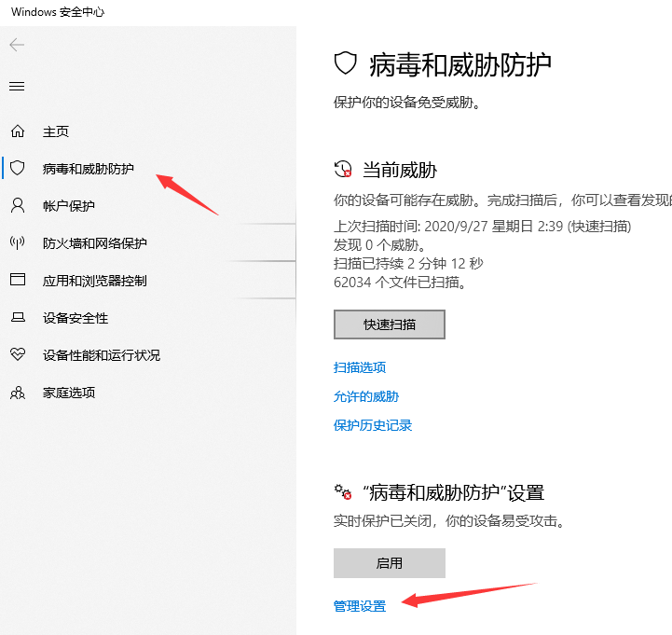This screenshot has width=672, height=635.
Task: Click the family icon for 家庭选项
Action: click(x=17, y=393)
